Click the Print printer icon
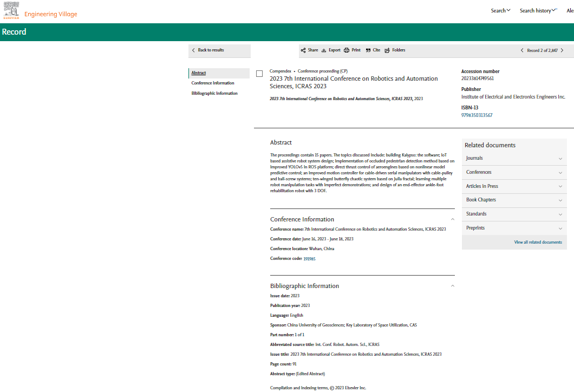The image size is (574, 392). point(347,50)
